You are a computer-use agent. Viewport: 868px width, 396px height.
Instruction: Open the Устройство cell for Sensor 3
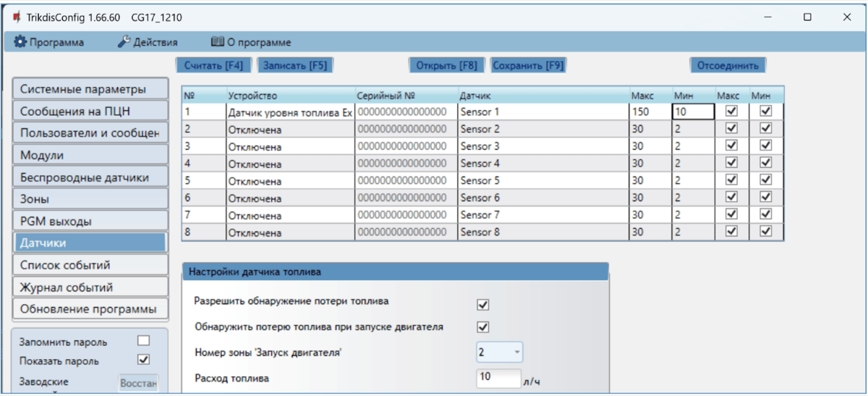click(x=289, y=147)
